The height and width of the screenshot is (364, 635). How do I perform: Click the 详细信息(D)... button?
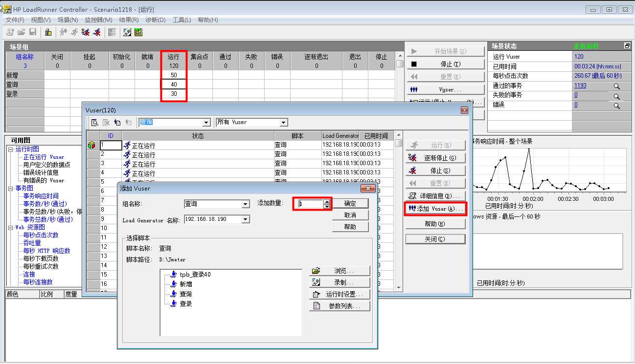(435, 196)
